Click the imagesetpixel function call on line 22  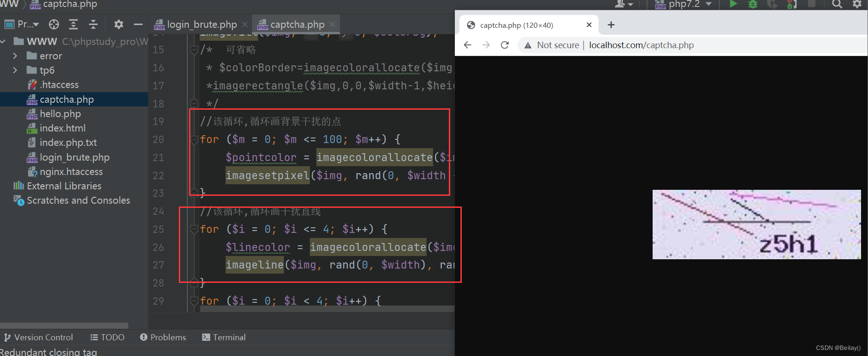(x=268, y=175)
